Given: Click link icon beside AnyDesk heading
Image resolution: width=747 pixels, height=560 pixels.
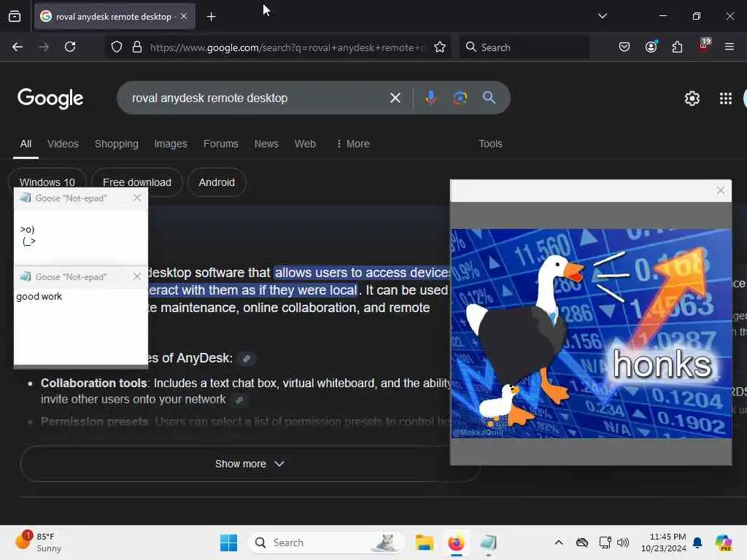Looking at the screenshot, I should [x=247, y=359].
